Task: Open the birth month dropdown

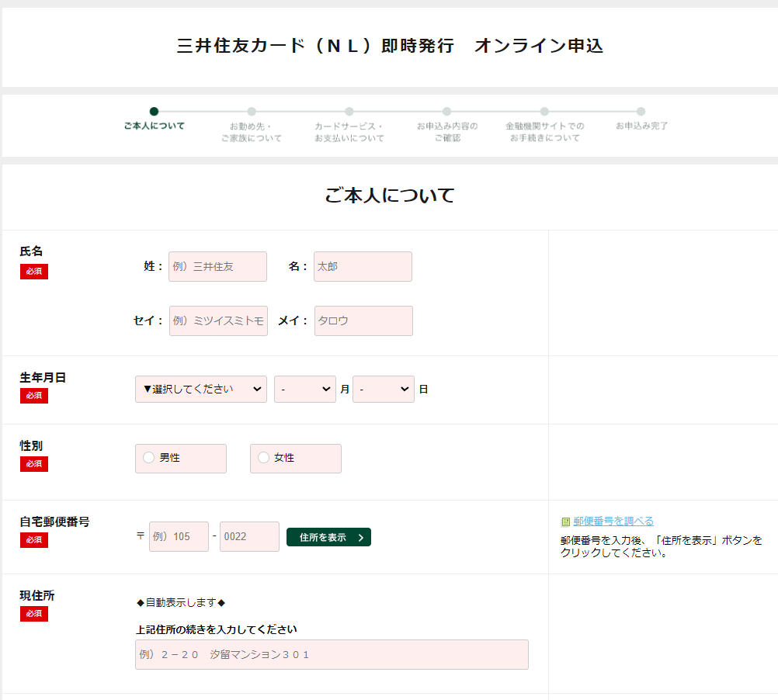Action: coord(305,389)
